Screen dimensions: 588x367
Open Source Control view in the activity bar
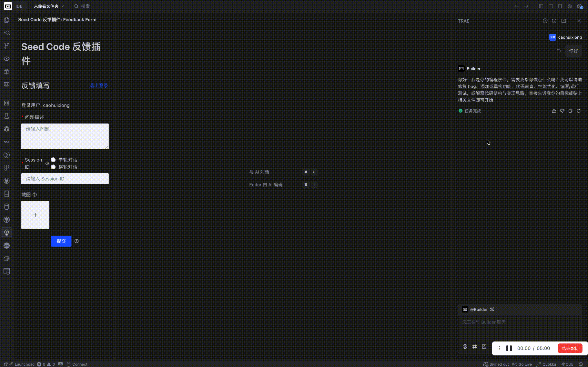[x=6, y=46]
